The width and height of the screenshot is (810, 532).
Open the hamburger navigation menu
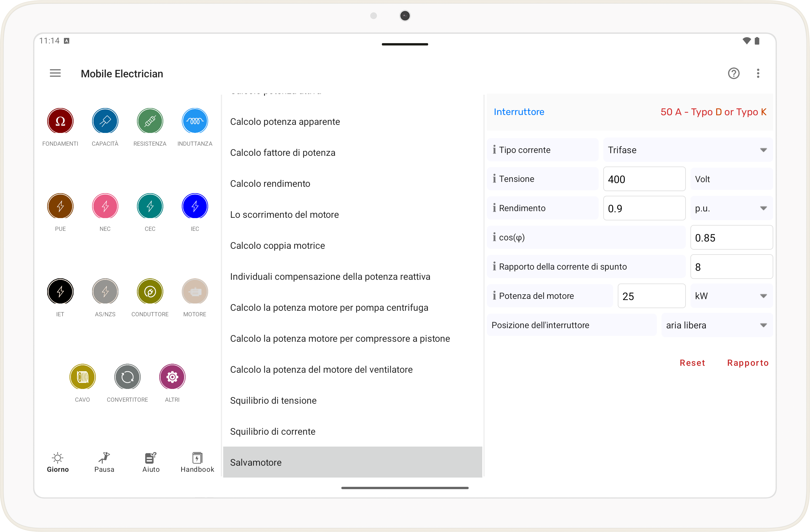pos(55,74)
